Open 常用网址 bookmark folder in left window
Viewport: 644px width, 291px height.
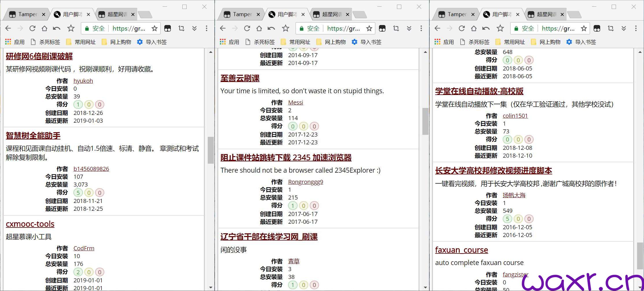point(81,42)
